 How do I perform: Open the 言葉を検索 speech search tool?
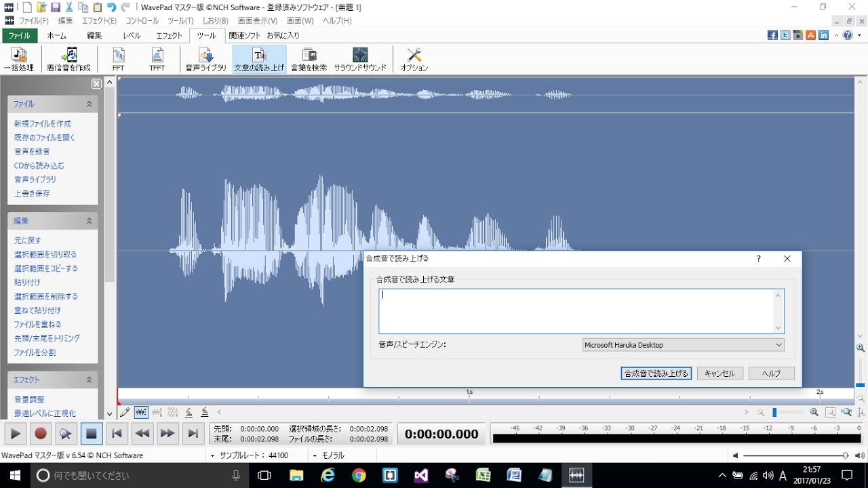pyautogui.click(x=309, y=60)
